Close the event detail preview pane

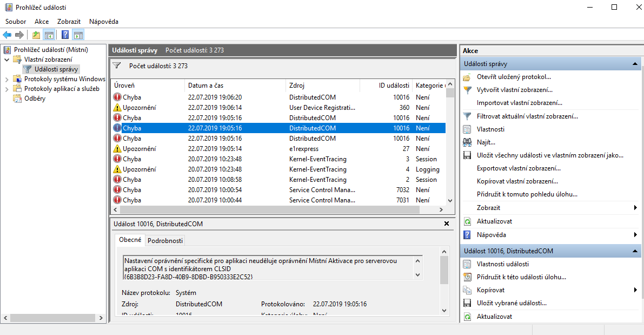(x=446, y=224)
